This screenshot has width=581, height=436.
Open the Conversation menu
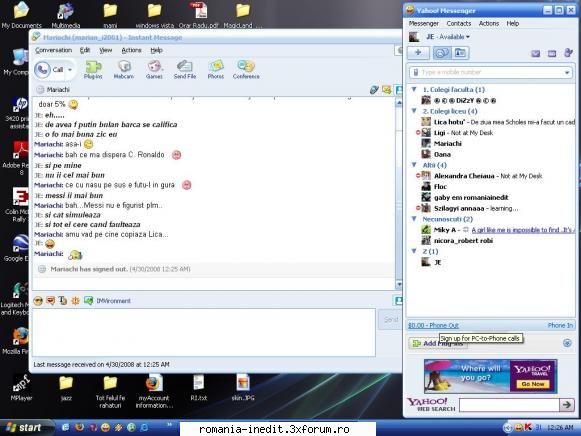click(53, 50)
